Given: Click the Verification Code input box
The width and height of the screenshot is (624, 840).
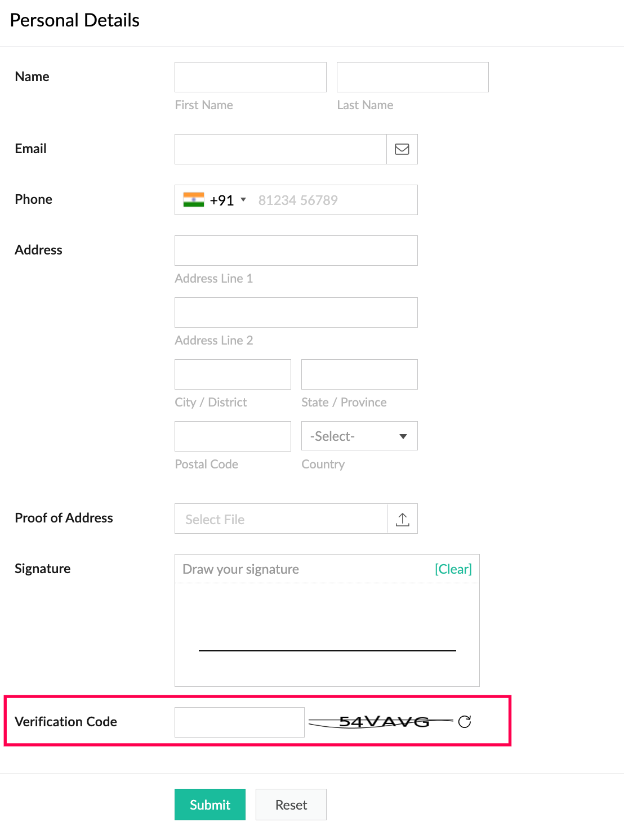Looking at the screenshot, I should 239,722.
